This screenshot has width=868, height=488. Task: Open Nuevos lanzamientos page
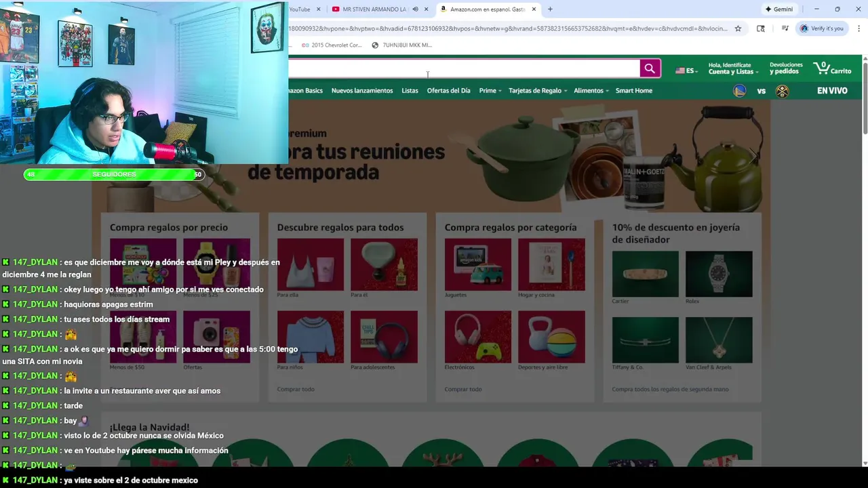click(x=362, y=91)
